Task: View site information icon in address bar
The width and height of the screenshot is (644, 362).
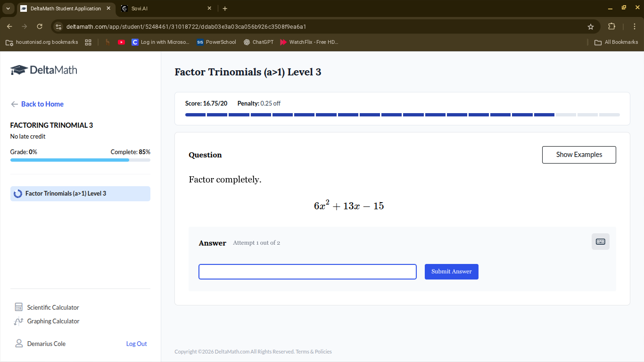Action: coord(58,27)
